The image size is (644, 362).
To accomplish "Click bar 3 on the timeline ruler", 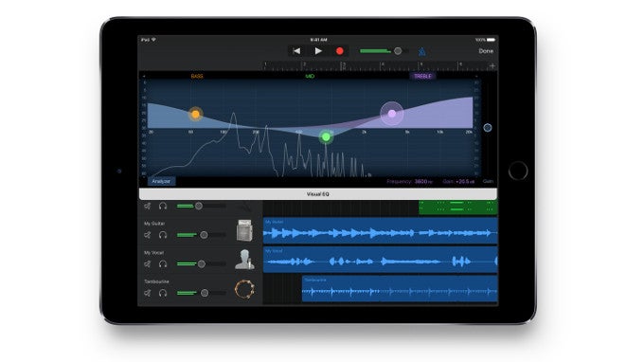I will (x=344, y=65).
